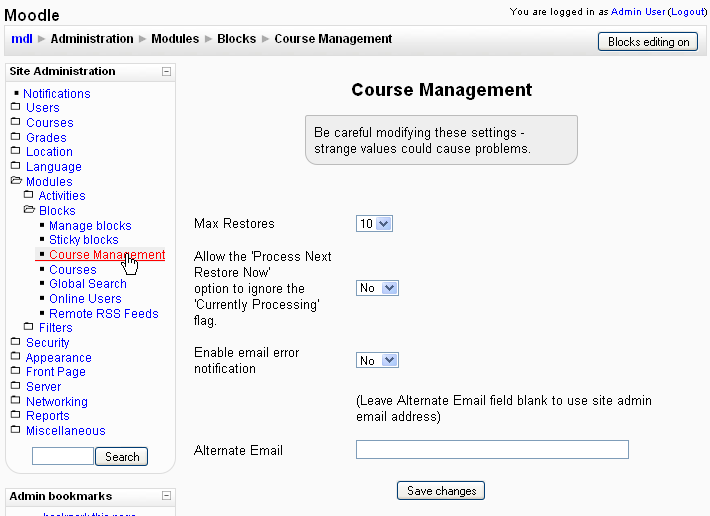Click the folder icon beside Location

pyautogui.click(x=15, y=151)
